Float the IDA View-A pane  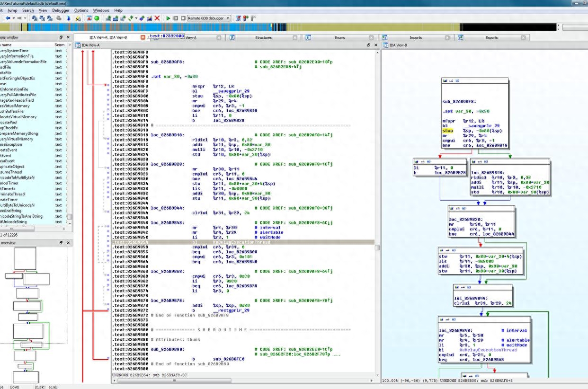coord(369,45)
